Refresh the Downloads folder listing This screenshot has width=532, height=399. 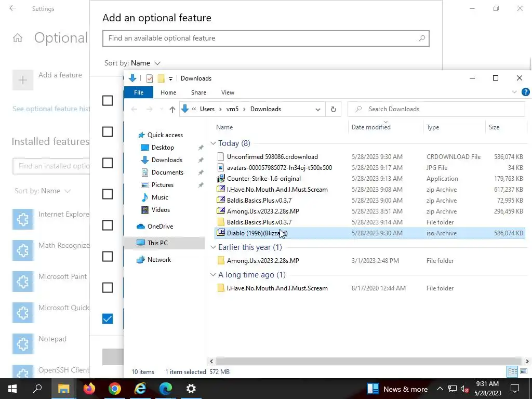pos(334,109)
